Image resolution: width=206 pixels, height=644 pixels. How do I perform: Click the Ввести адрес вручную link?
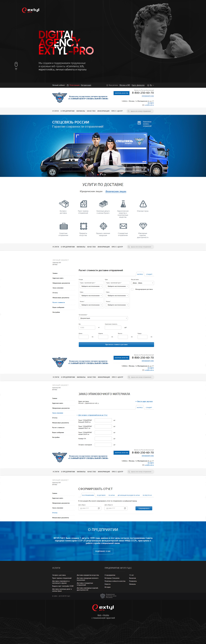pyautogui.click(x=145, y=402)
